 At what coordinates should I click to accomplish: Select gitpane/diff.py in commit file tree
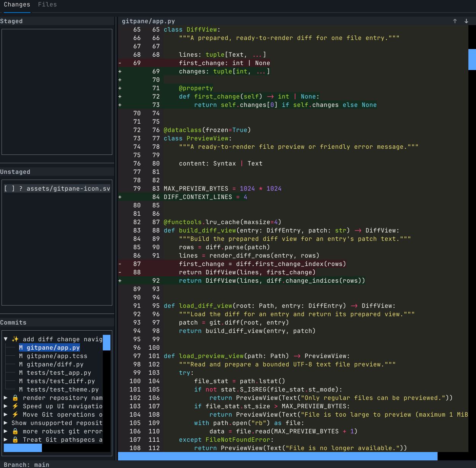(51, 364)
